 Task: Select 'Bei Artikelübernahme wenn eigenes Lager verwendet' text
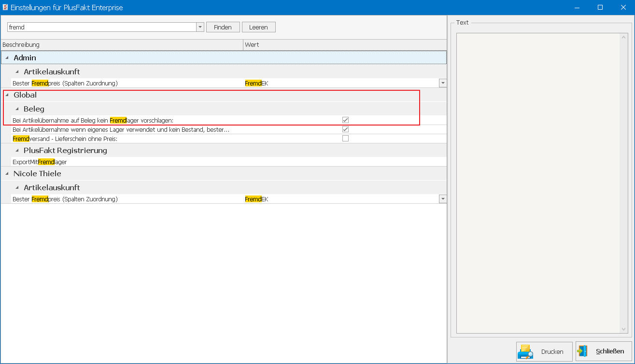pyautogui.click(x=121, y=129)
